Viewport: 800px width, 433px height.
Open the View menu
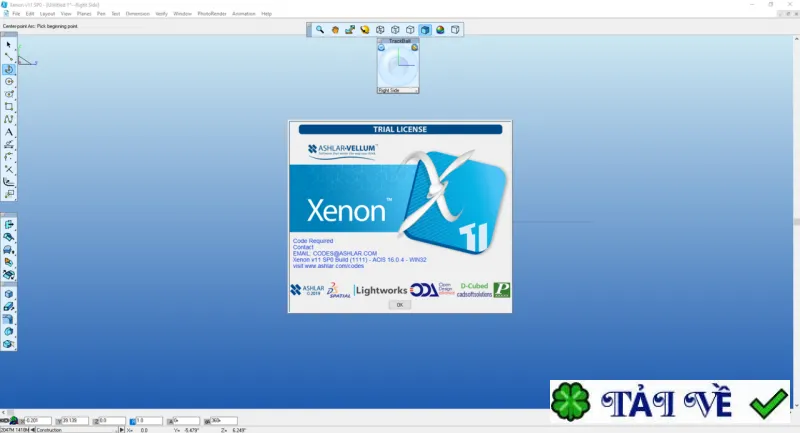tap(66, 14)
